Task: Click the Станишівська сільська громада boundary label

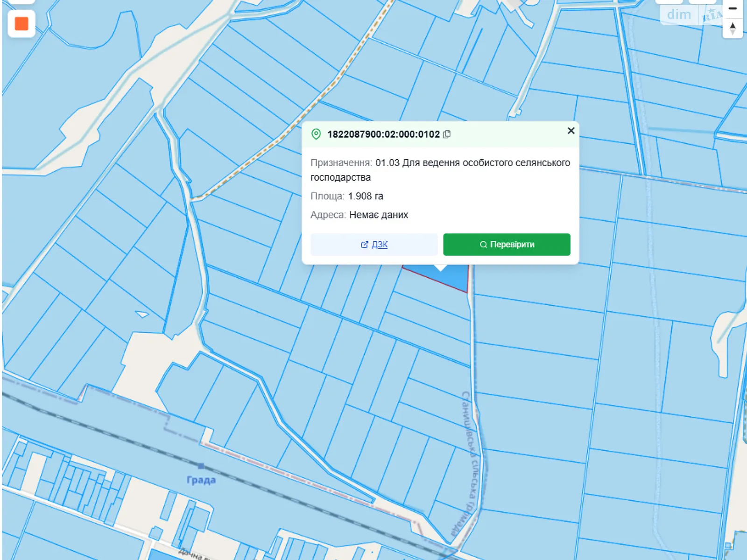Action: (x=470, y=462)
